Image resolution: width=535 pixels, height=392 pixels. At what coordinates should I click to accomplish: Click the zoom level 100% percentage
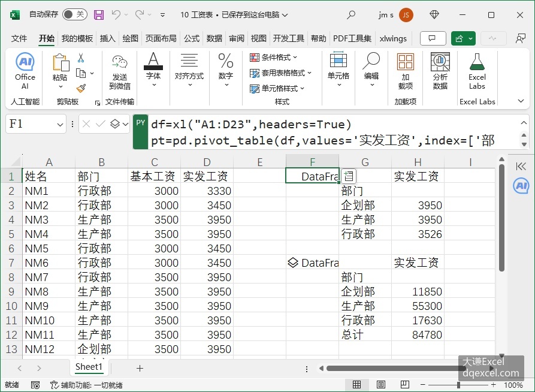513,385
